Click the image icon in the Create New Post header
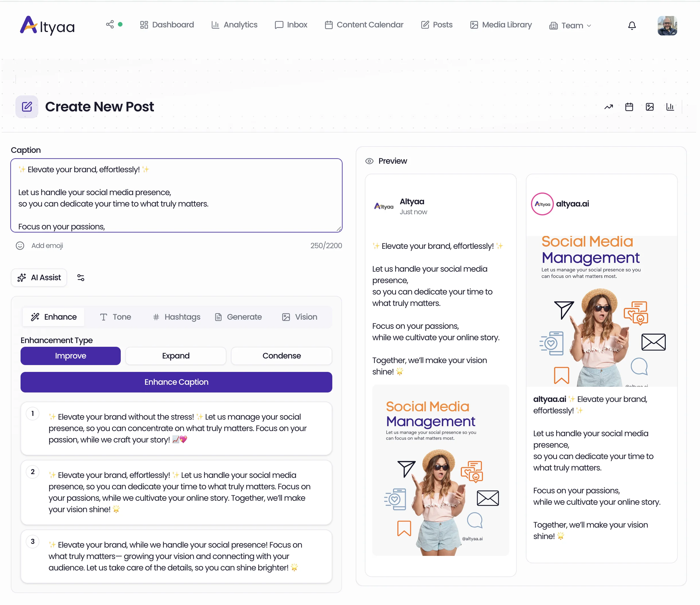The height and width of the screenshot is (605, 700). pyautogui.click(x=650, y=107)
